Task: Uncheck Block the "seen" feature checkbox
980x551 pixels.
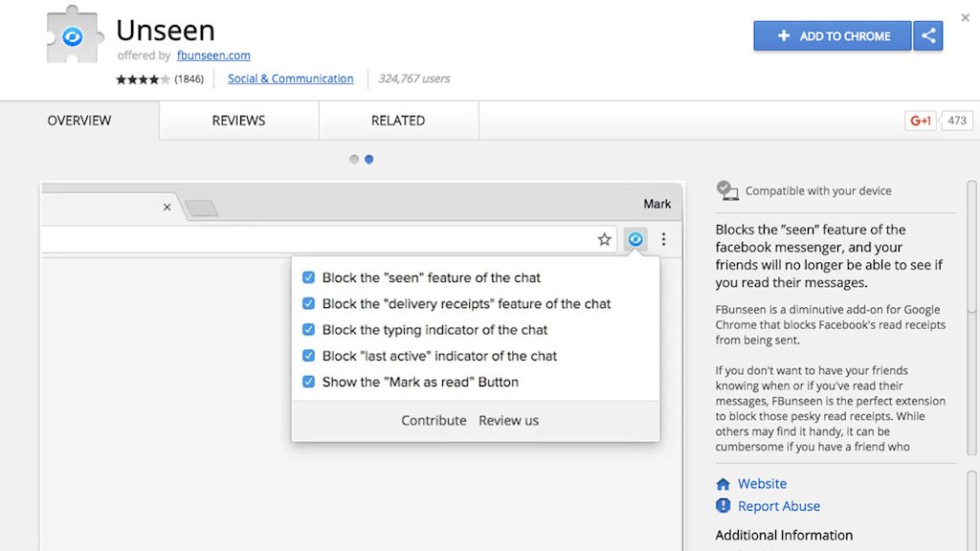Action: pyautogui.click(x=308, y=277)
